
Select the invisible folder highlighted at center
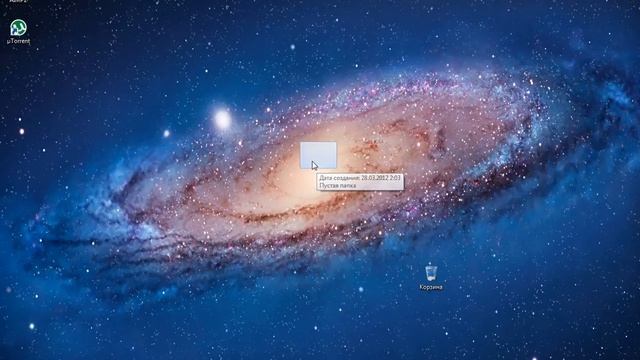[x=318, y=155]
